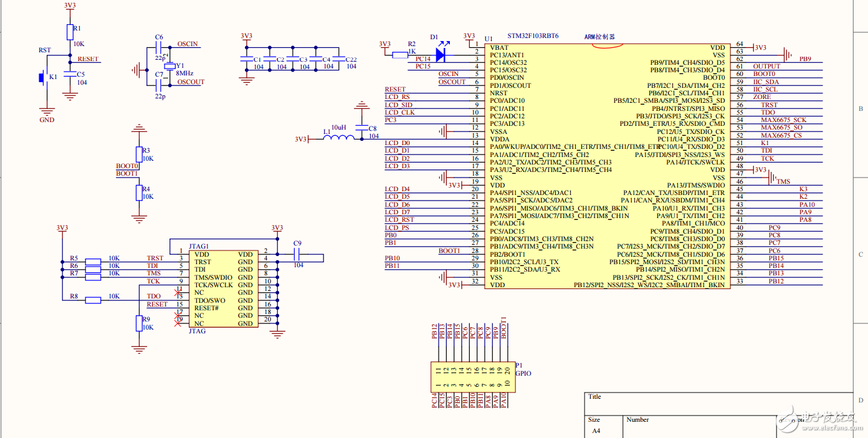Click capacitor C8 near the inductor

(361, 128)
